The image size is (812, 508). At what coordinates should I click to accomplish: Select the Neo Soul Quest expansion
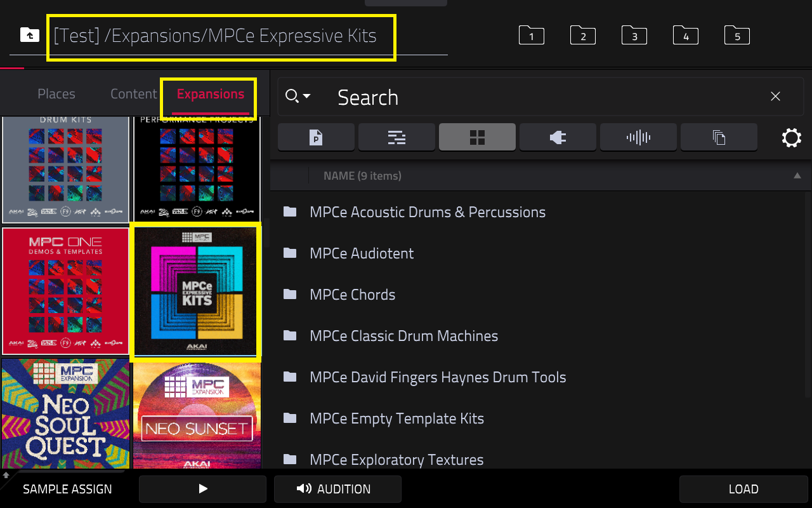click(x=65, y=413)
